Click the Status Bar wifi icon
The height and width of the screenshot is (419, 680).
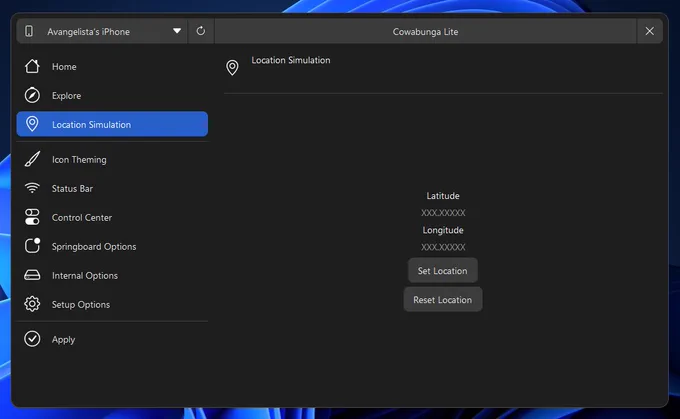click(x=32, y=188)
